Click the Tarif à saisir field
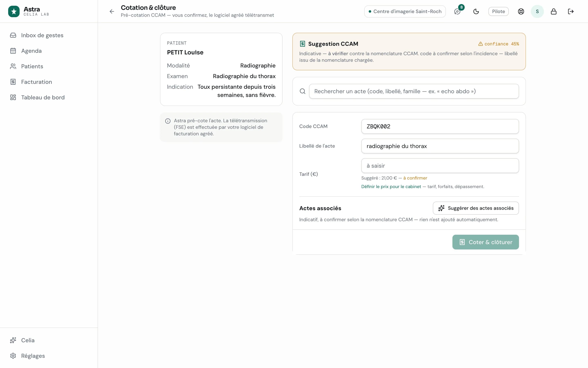 440,166
